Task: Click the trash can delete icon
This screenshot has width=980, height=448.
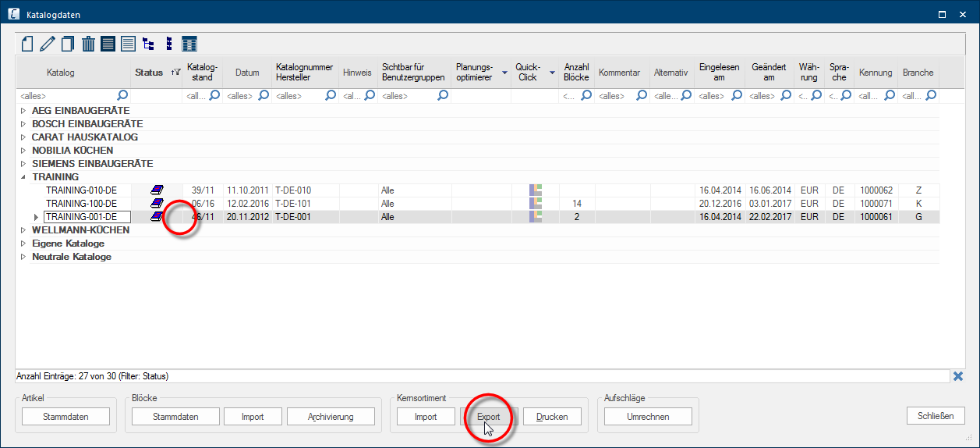Action: point(88,44)
